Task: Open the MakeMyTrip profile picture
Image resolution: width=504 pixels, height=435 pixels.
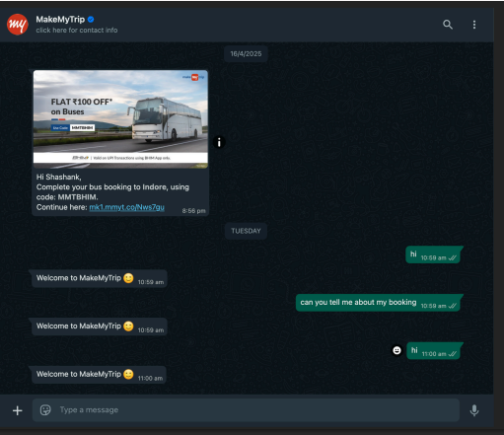Action: pos(18,25)
